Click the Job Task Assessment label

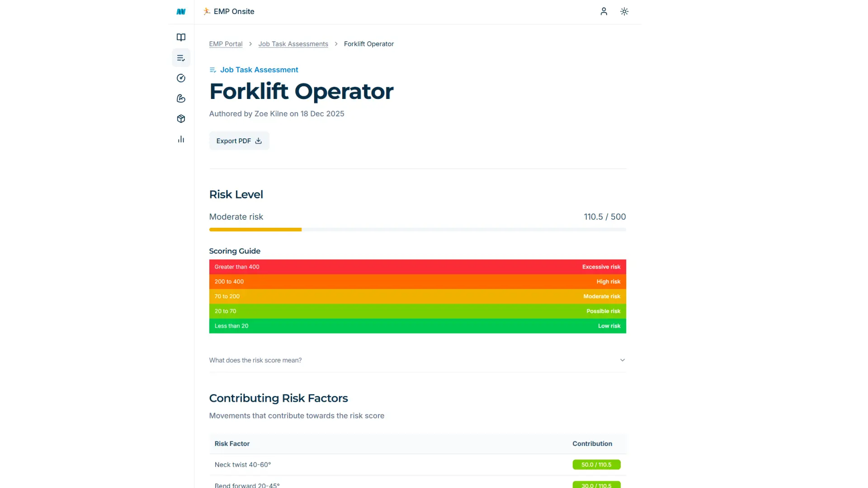(259, 70)
